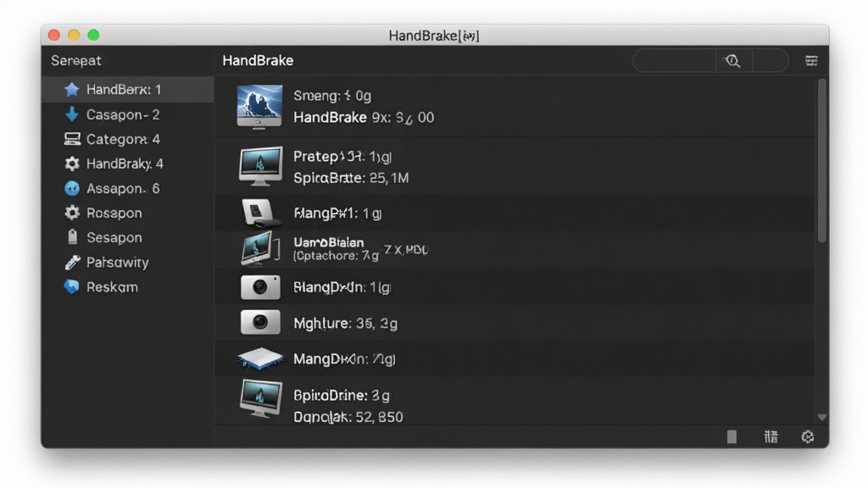Click the text HandBrake 9x: 3, 00
Image resolution: width=868 pixels, height=488 pixels.
click(364, 118)
